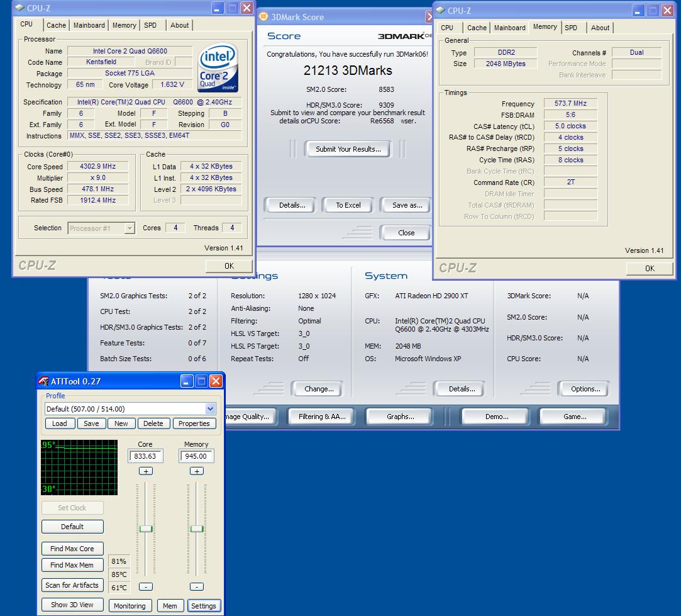This screenshot has height=616, width=681.
Task: Click the 21213 3DMarks score text
Action: (x=348, y=70)
